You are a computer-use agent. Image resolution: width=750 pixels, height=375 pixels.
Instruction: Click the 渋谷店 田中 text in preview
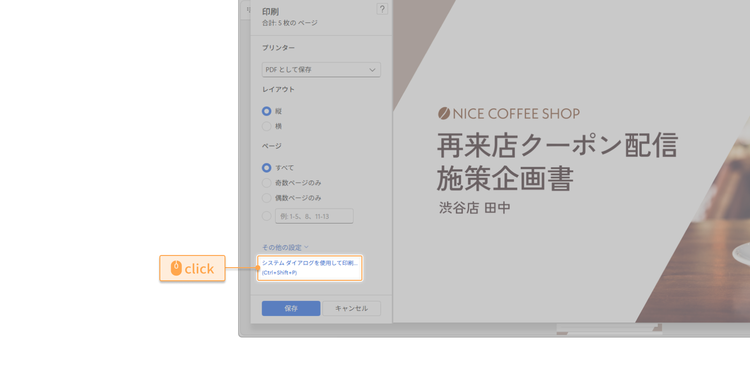(x=474, y=208)
